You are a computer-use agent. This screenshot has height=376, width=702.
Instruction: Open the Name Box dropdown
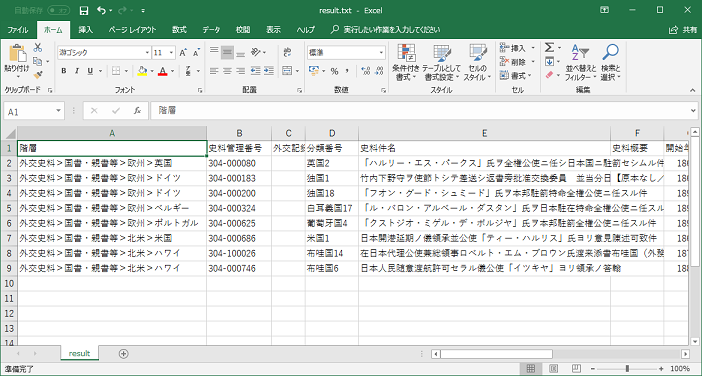59,111
